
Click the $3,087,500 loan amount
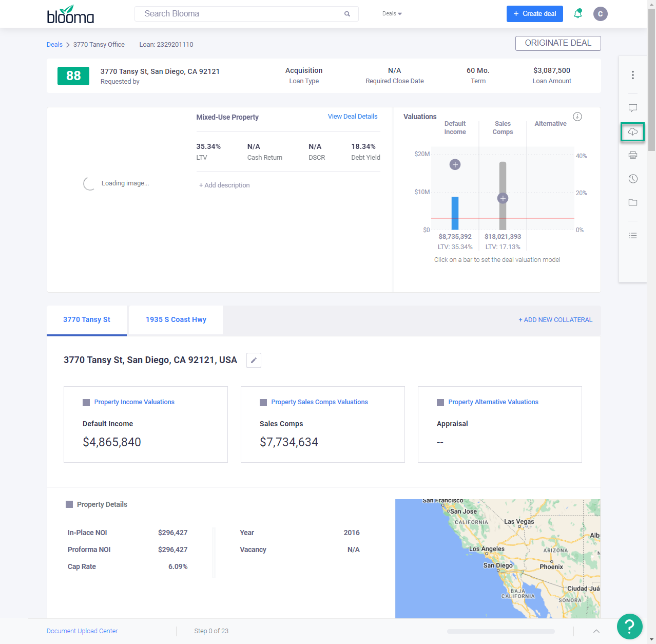tap(552, 70)
